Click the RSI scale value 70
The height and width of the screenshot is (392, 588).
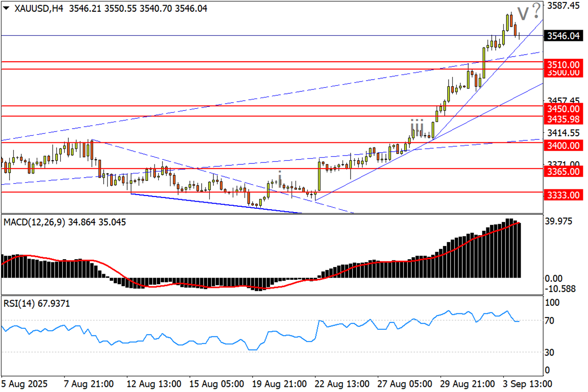pos(550,321)
